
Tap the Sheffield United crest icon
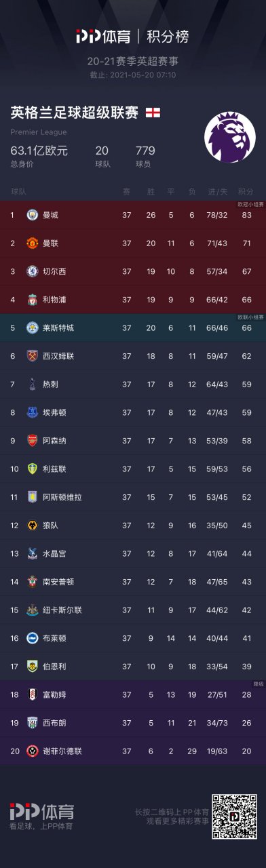pyautogui.click(x=32, y=750)
